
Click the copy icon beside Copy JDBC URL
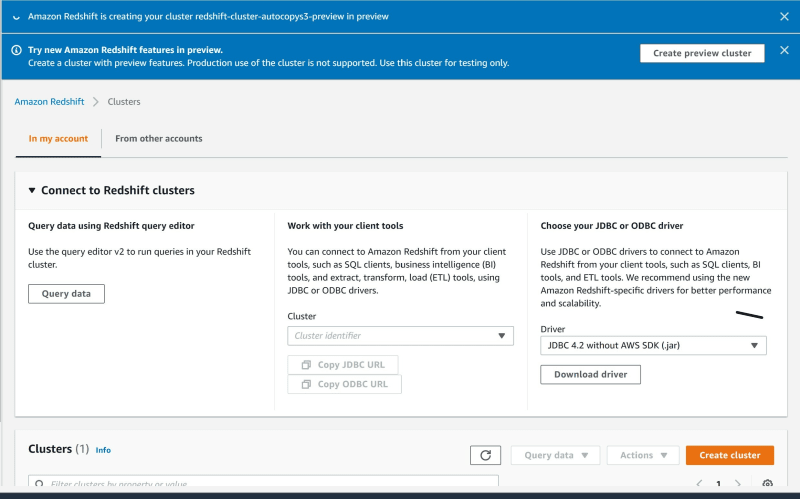306,365
